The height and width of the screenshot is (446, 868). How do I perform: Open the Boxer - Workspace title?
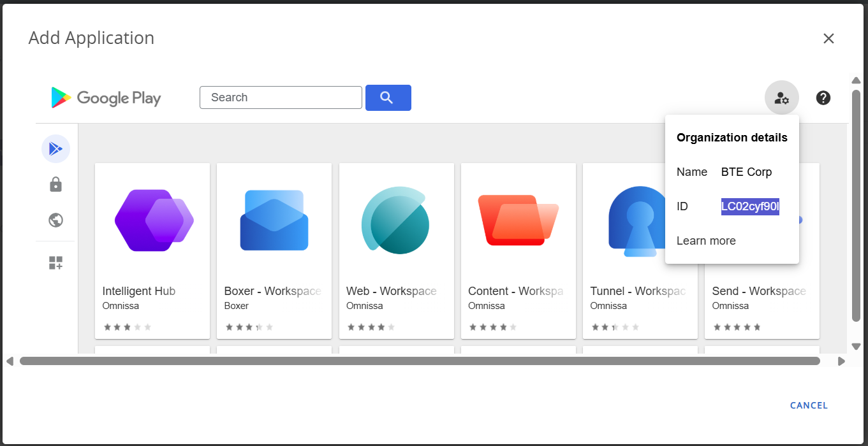coord(273,291)
